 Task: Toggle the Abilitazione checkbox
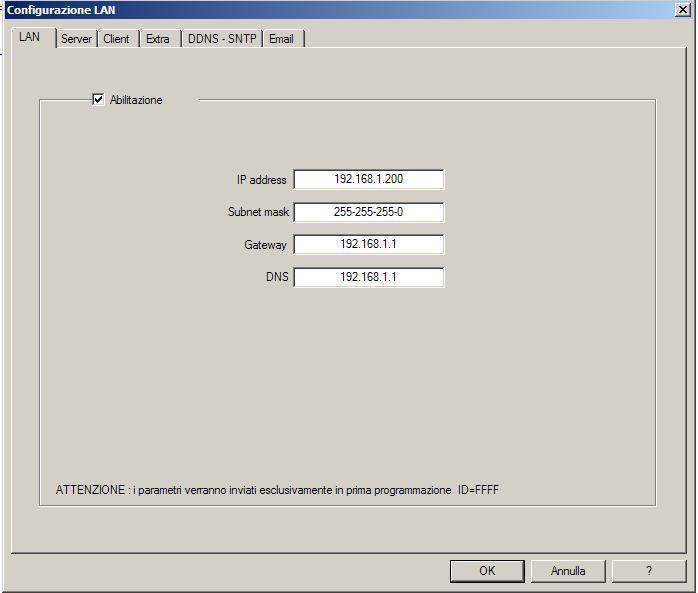(x=98, y=99)
